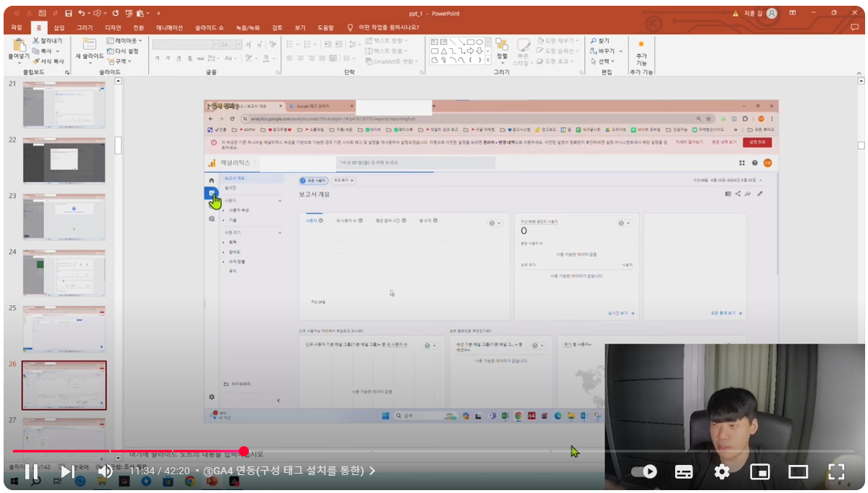
Task: Select slide 24 thumbnail
Action: coord(64,273)
